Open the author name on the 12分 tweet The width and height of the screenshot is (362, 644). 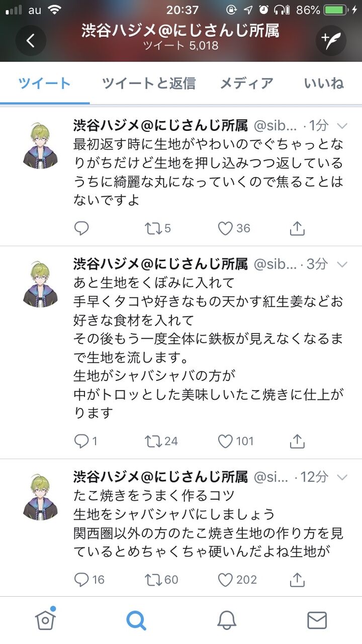point(160,476)
